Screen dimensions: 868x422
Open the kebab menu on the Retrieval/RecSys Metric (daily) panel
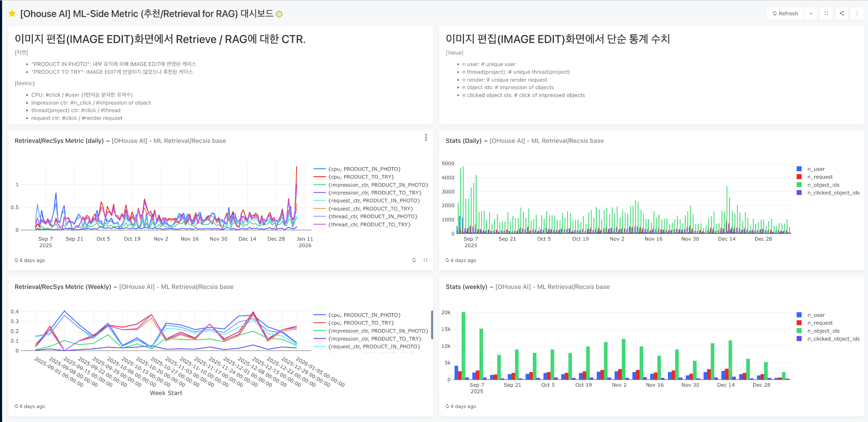(426, 137)
